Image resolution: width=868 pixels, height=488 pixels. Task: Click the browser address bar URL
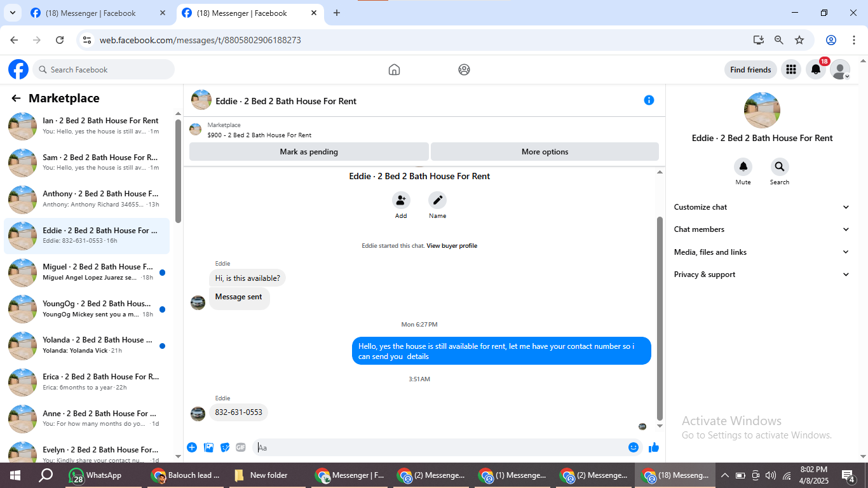point(200,40)
